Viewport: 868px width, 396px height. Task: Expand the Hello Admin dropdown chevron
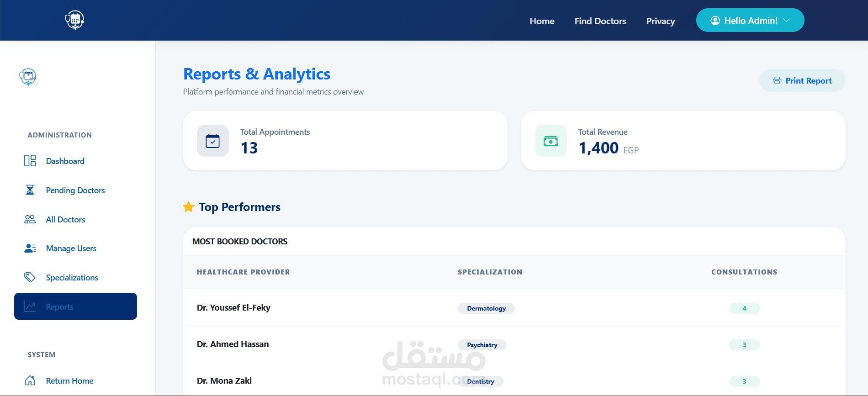coord(786,21)
